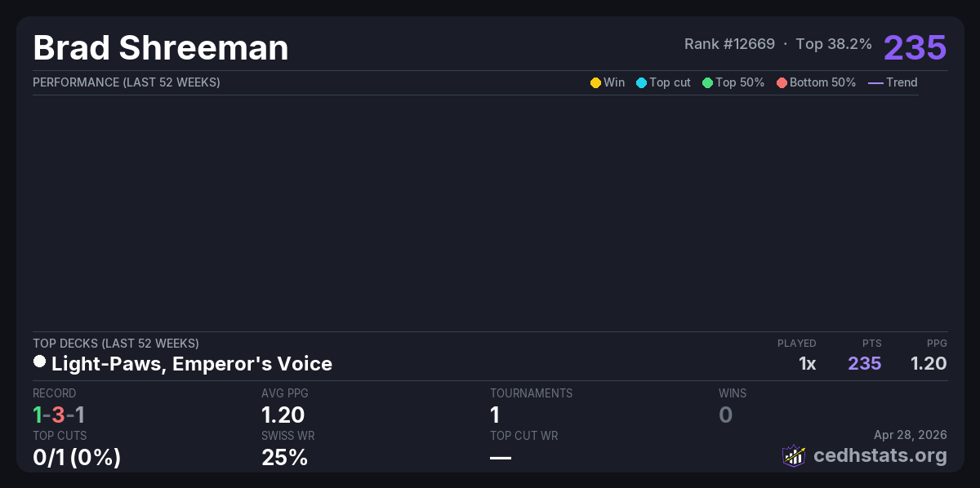Click the green Top 50% legend dot

click(707, 82)
